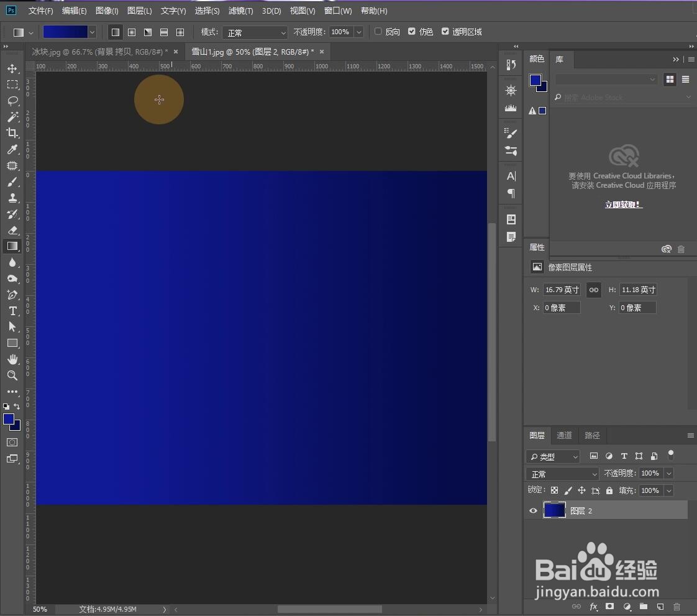The image size is (697, 616).
Task: Select the 图层 2 layer thumbnail
Action: coord(554,510)
